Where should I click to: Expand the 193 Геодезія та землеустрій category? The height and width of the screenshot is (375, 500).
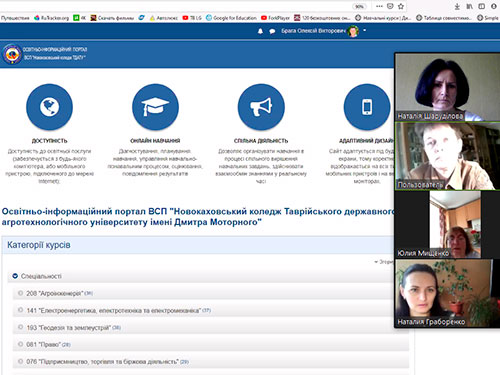point(20,327)
